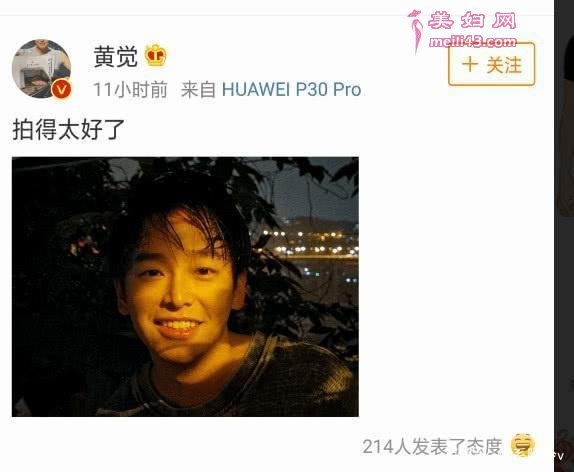Click the smiling face in the photo
This screenshot has height=472, width=574.
point(179,289)
